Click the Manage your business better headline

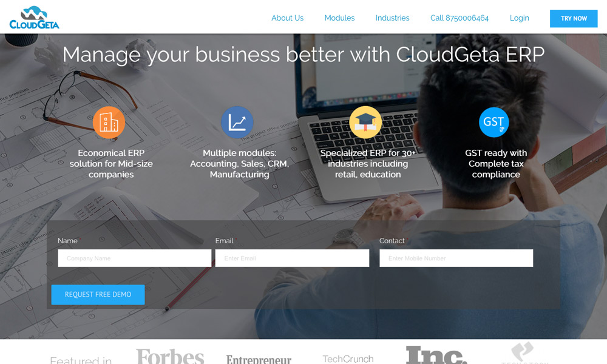coord(303,55)
